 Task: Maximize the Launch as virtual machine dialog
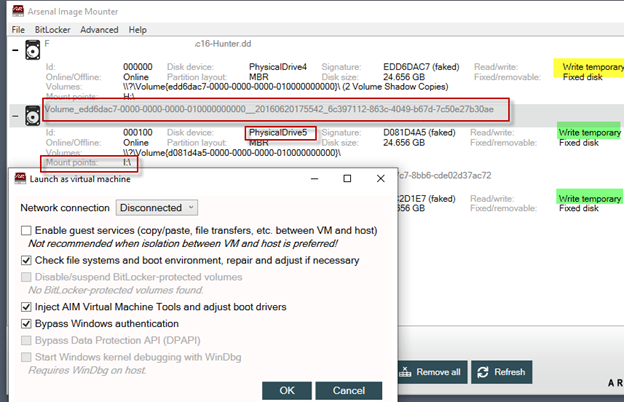(347, 179)
